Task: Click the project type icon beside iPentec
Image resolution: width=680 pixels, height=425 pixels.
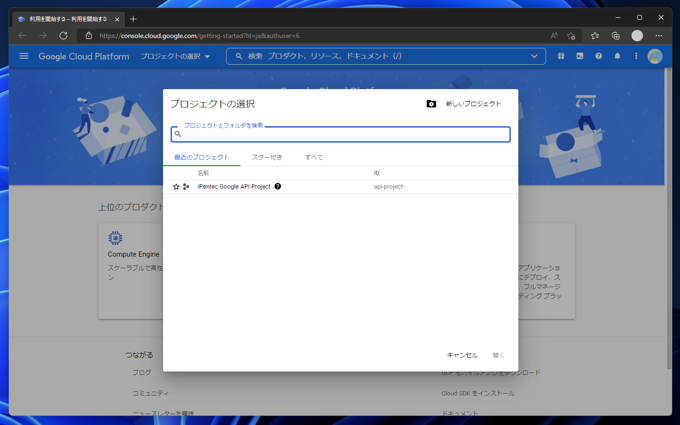Action: 186,186
